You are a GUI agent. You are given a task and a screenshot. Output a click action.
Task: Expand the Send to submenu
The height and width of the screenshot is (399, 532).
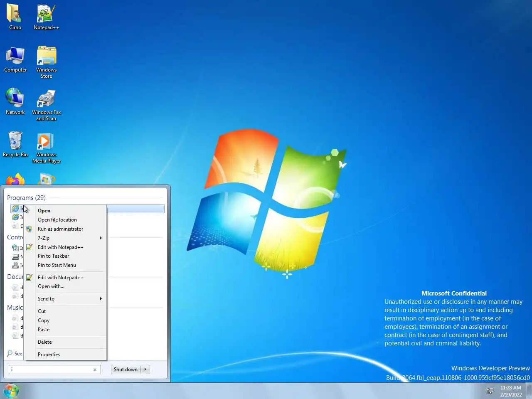[65, 299]
